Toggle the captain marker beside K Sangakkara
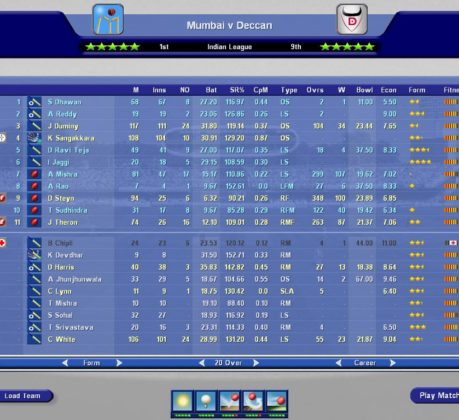 [x=2, y=138]
